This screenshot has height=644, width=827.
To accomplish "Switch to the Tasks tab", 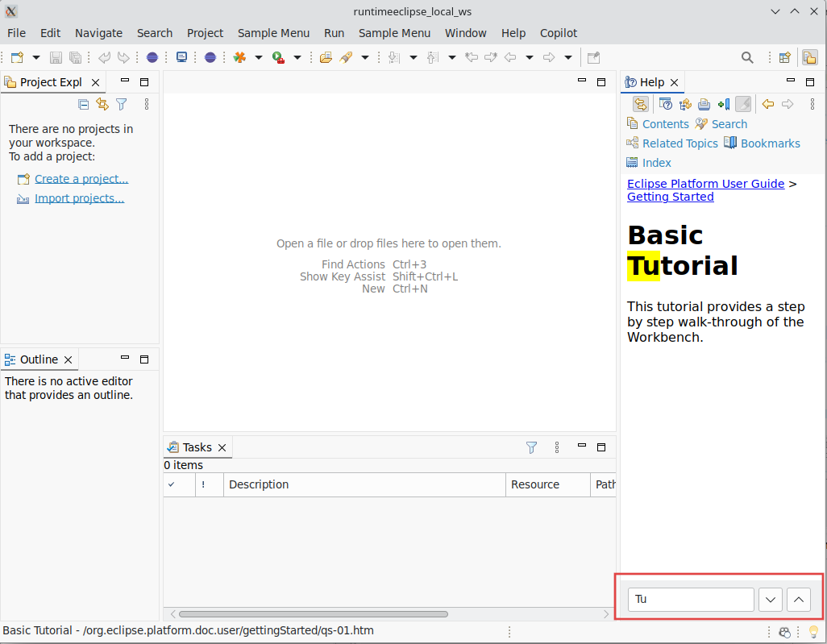I will click(197, 447).
